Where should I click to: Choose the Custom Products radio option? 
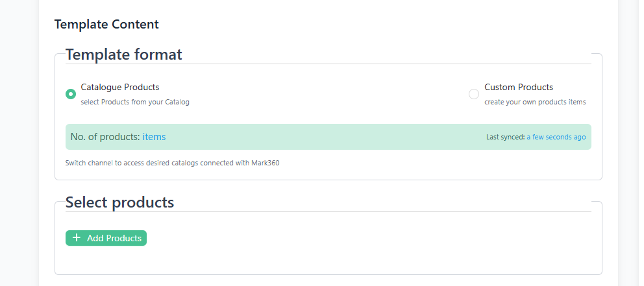click(x=474, y=94)
